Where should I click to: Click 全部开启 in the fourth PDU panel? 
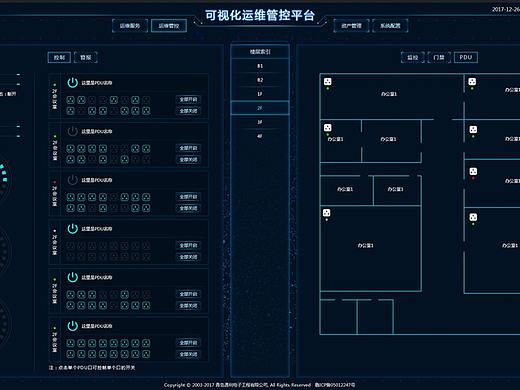point(188,245)
